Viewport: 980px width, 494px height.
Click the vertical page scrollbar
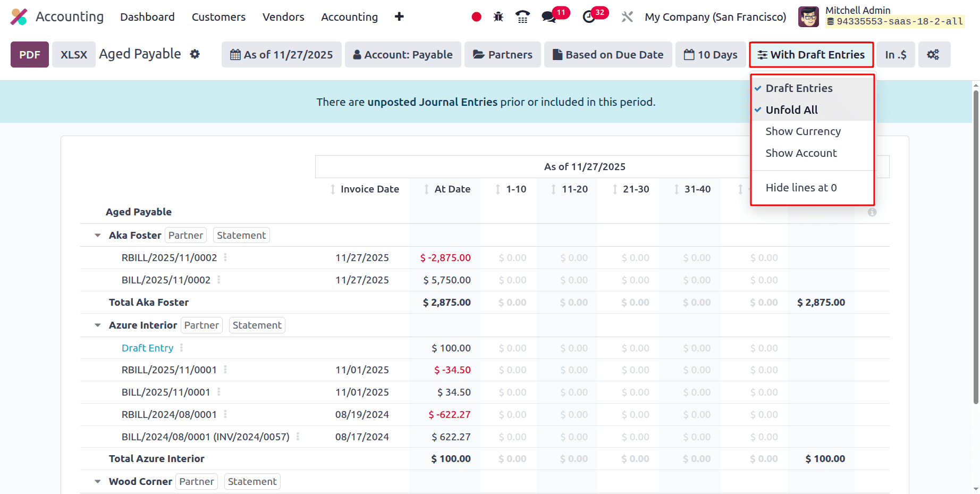[x=976, y=247]
